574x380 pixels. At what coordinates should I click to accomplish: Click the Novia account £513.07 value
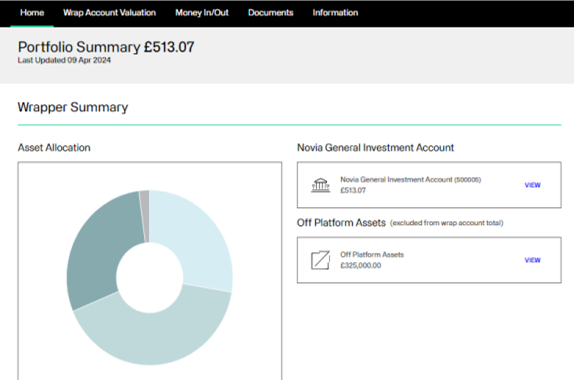tap(353, 190)
